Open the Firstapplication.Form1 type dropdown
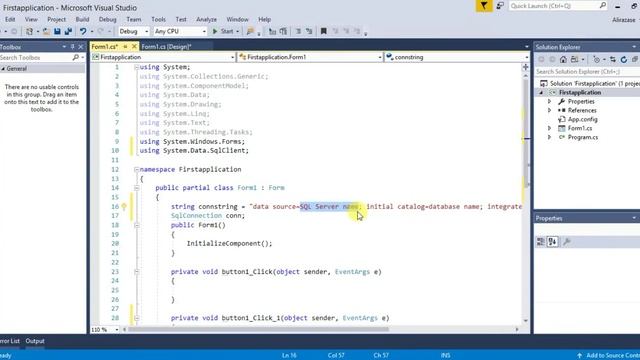Viewport: 640px width, 360px height. [380, 57]
